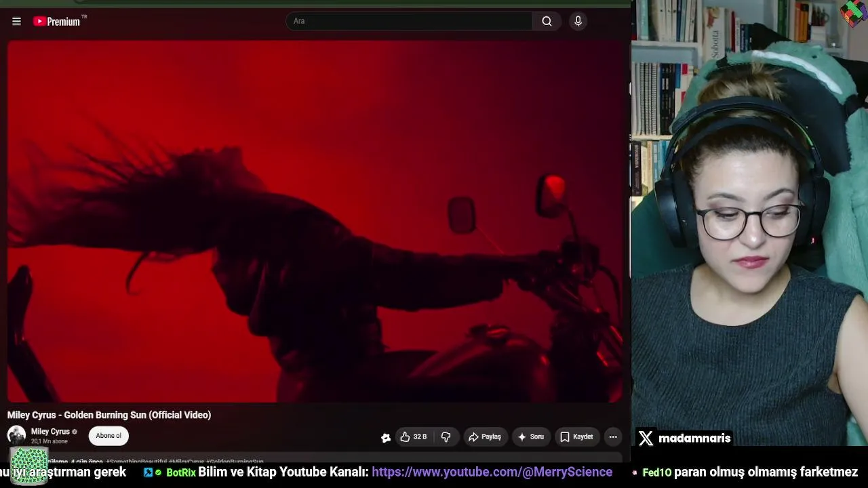Click the verified badge beside Miley Cyrus

click(75, 432)
